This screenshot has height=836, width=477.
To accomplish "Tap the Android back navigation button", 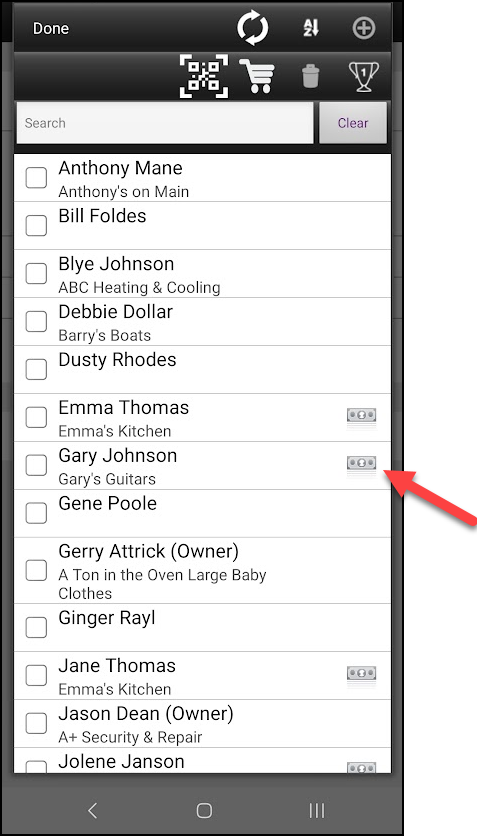I will point(93,811).
